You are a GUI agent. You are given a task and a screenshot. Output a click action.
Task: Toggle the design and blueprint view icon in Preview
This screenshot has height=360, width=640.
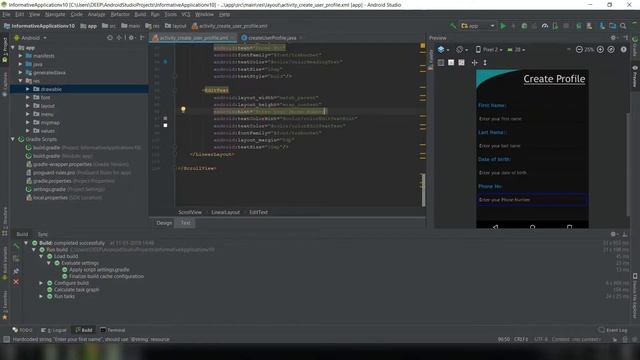point(461,62)
